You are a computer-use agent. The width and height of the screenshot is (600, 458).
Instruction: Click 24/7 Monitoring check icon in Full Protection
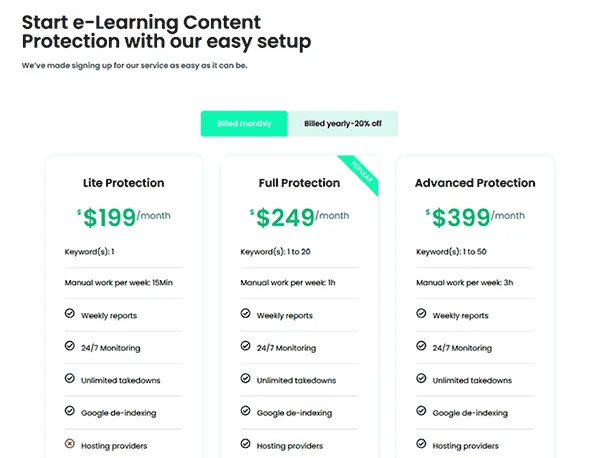tap(245, 346)
